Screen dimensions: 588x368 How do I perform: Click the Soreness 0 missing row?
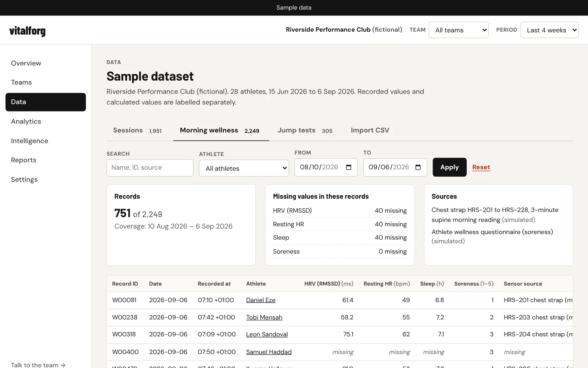tap(340, 251)
